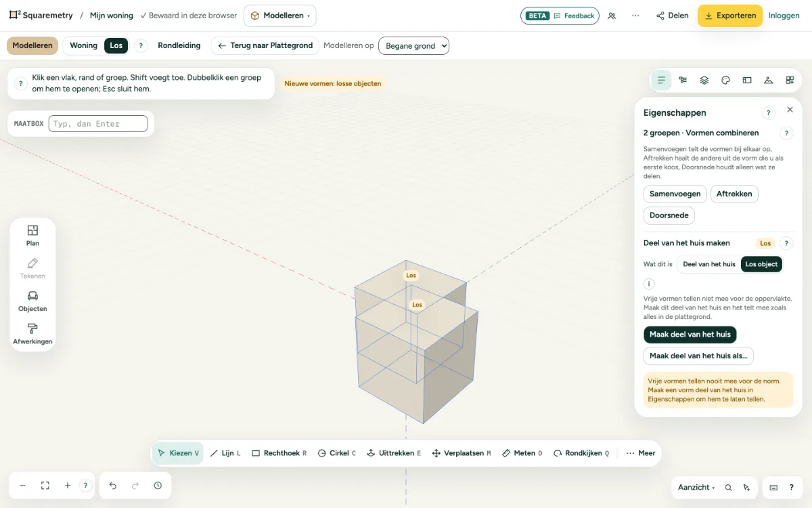Open the Aanzicht view dropdown

tap(696, 487)
